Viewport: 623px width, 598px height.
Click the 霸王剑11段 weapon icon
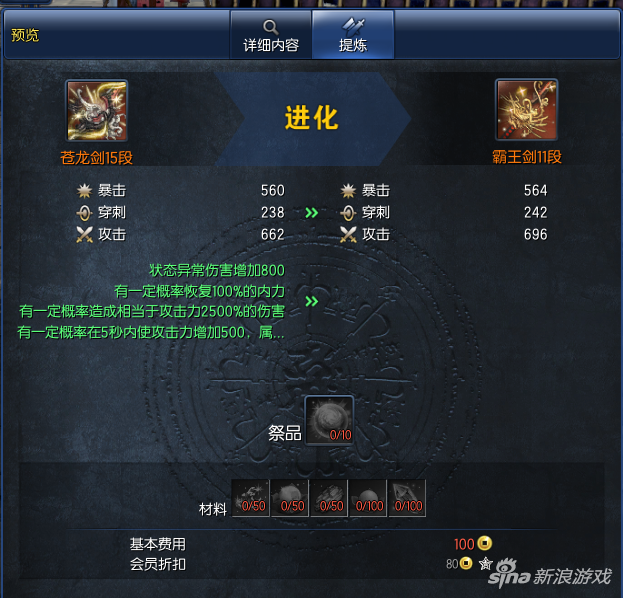click(x=526, y=110)
